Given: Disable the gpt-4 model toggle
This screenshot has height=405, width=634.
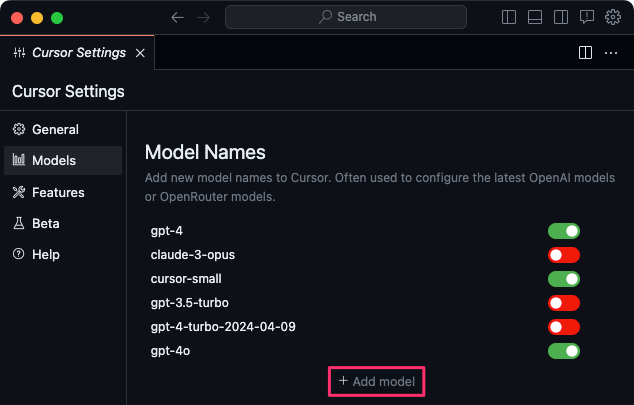Looking at the screenshot, I should coord(564,231).
